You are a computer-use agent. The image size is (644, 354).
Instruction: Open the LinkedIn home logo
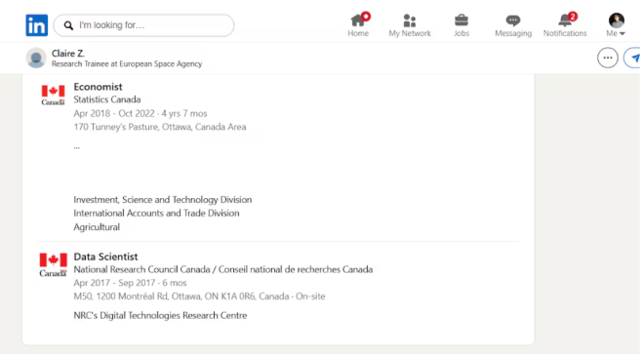click(x=36, y=25)
